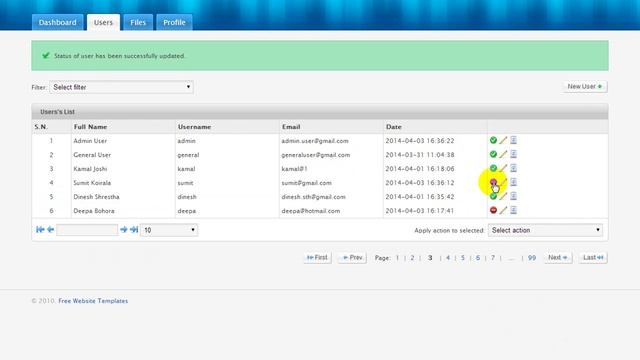Click email dinesh.sth@gmail.com
This screenshot has height=360, width=640.
click(x=313, y=197)
